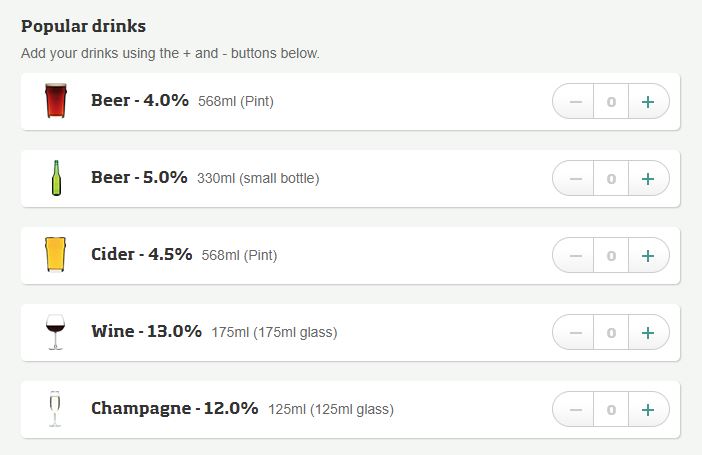Focus the Champagne quantity number field
Screen dimensions: 702x455
click(611, 409)
